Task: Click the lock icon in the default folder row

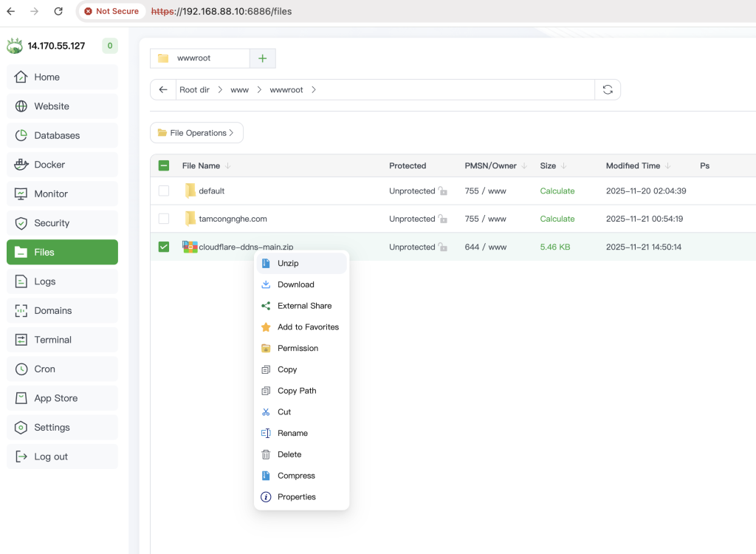Action: (442, 191)
